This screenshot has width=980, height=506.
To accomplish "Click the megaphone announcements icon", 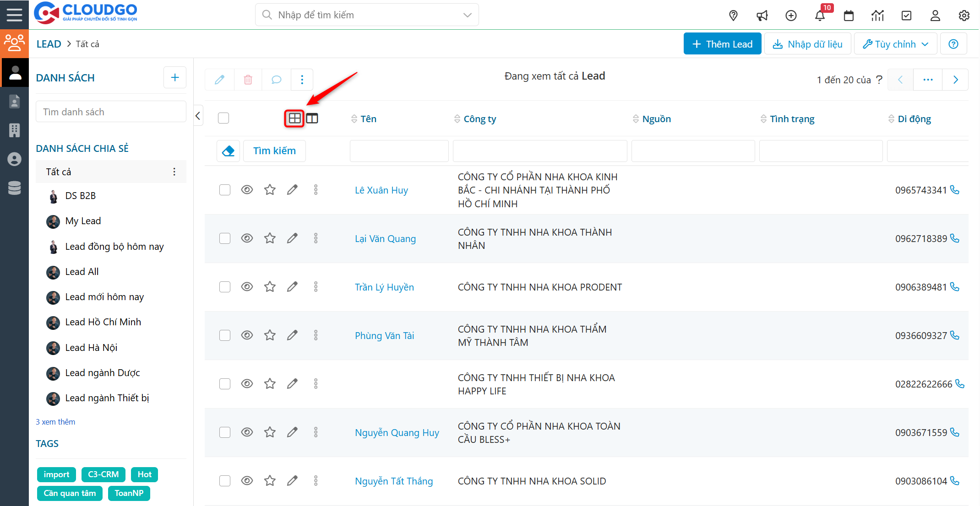I will point(762,16).
